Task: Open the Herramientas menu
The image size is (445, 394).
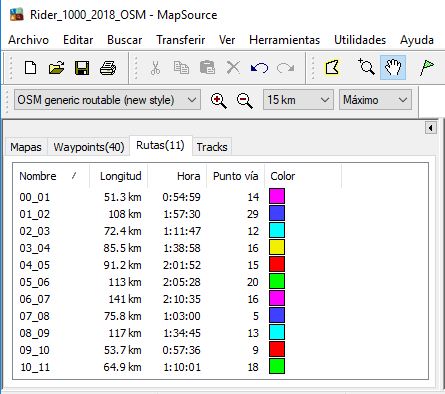Action: [284, 40]
